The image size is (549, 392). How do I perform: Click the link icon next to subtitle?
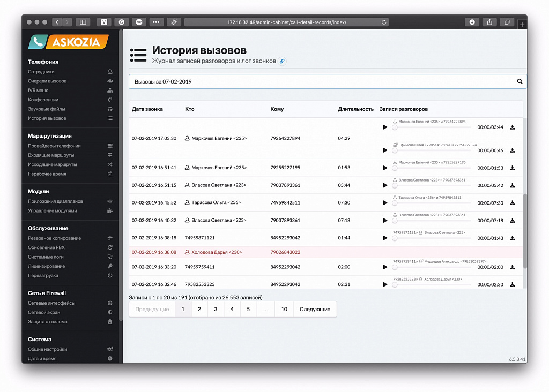tap(282, 61)
